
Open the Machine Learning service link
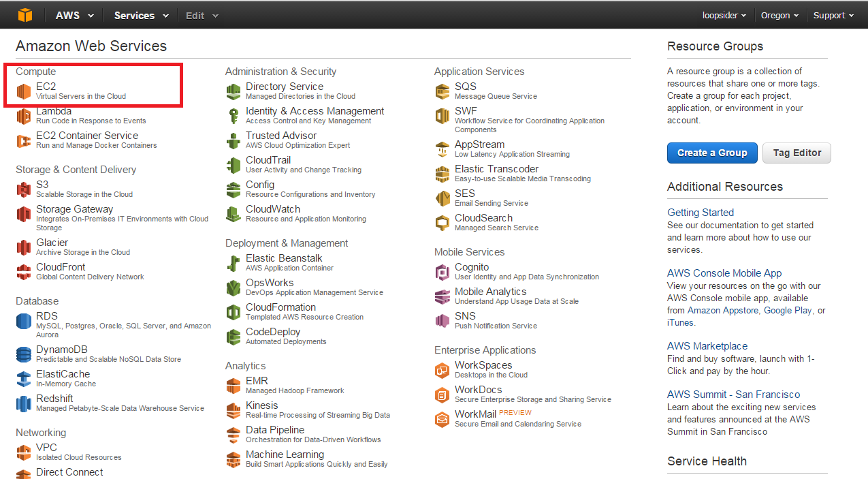[285, 454]
